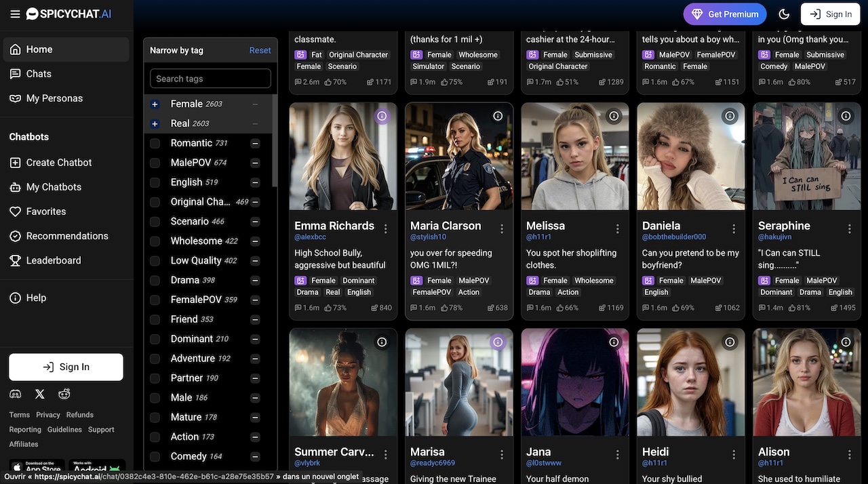
Task: Toggle dark mode moon icon
Action: (x=784, y=14)
